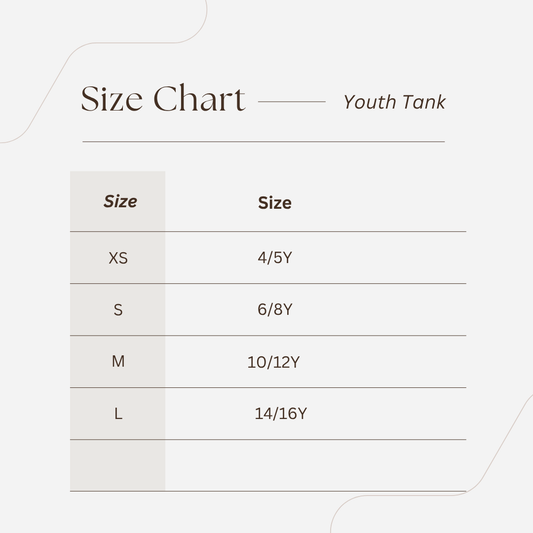The height and width of the screenshot is (533, 533).
Task: Click the word Chart in the heading
Action: tap(199, 98)
